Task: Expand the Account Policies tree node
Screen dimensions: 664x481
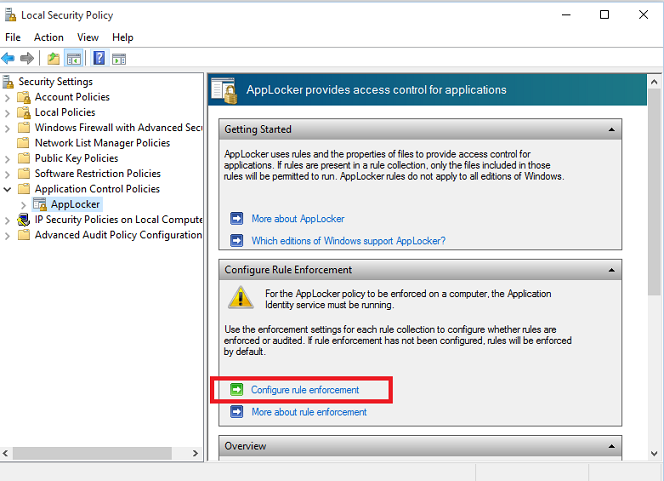Action: click(x=8, y=97)
